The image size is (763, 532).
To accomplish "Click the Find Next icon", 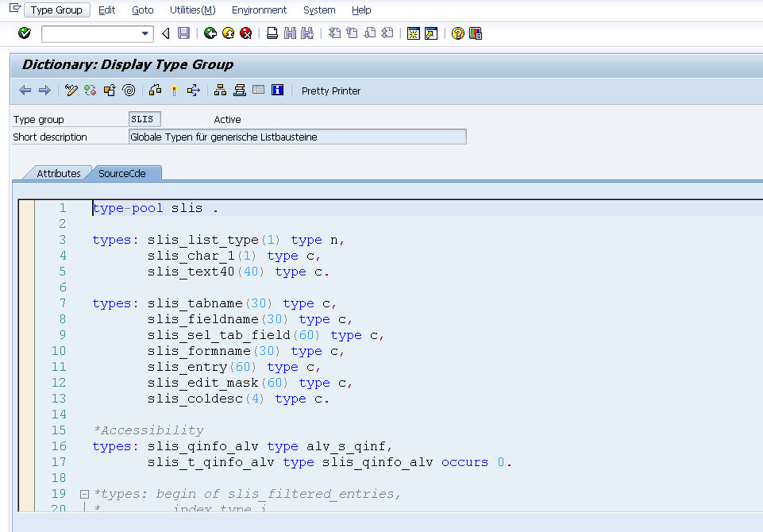I will [x=306, y=33].
